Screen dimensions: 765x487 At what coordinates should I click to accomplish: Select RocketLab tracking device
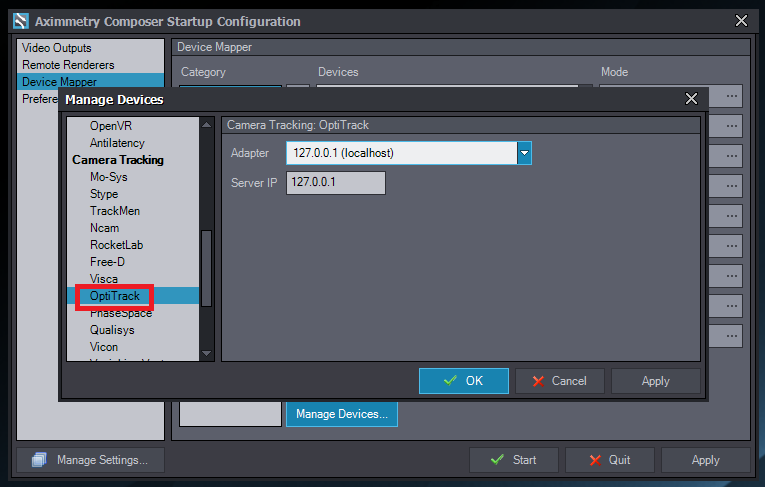[x=116, y=245]
